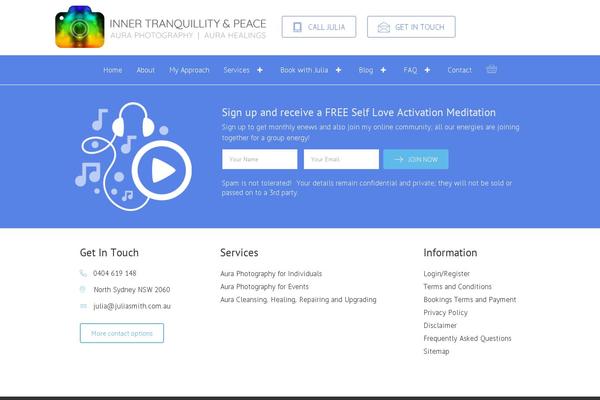
Task: Open the Disclaimer link
Action: tap(440, 325)
